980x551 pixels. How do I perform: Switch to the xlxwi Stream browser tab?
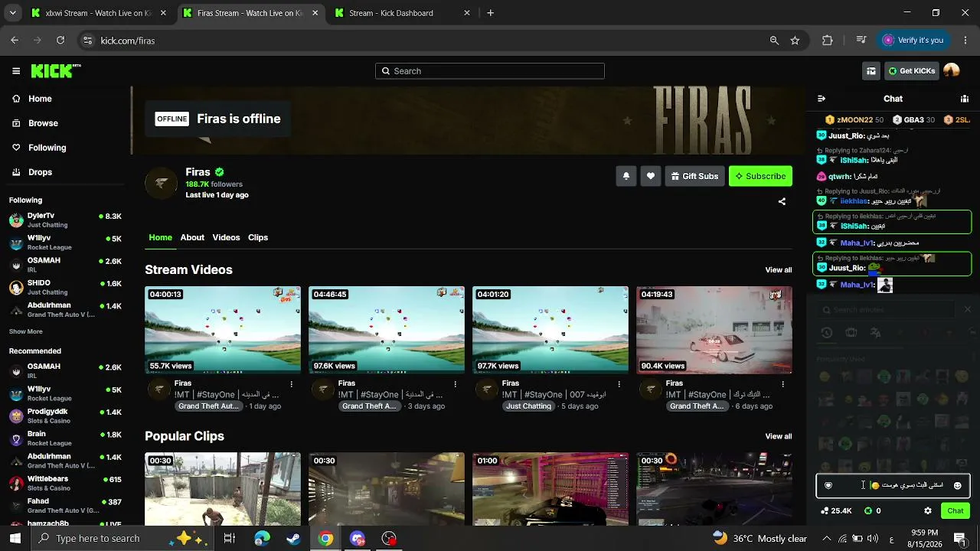click(99, 13)
